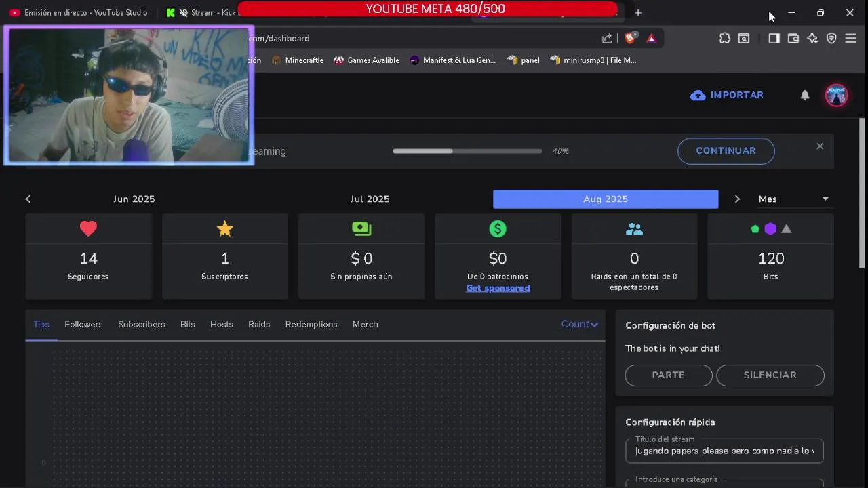Viewport: 868px width, 488px height.
Task: Open the Manifest & Lua Gen bookmark
Action: (453, 60)
